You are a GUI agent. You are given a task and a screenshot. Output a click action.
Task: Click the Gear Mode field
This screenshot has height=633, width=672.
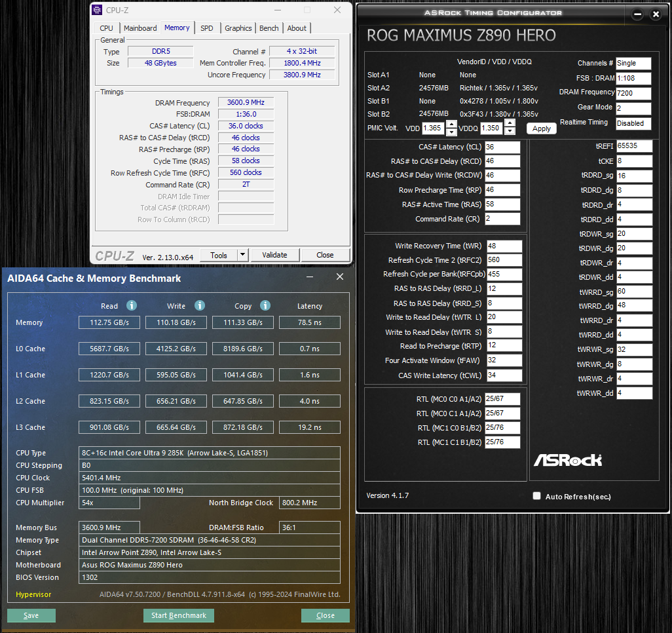pos(633,108)
